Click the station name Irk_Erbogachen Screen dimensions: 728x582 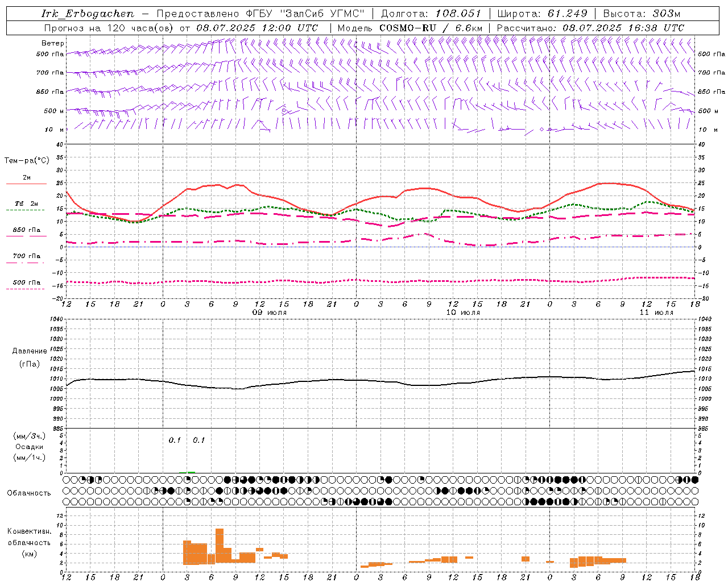[x=88, y=14]
